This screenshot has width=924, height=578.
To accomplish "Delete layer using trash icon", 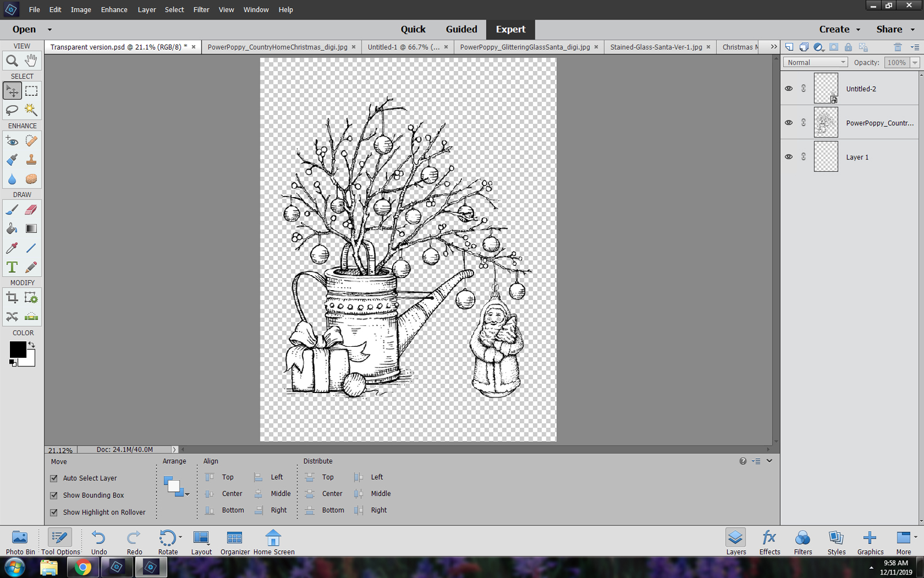I will 897,47.
